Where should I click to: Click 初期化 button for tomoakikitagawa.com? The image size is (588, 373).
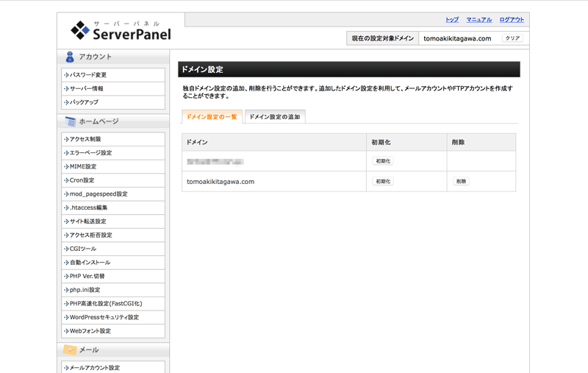[383, 181]
